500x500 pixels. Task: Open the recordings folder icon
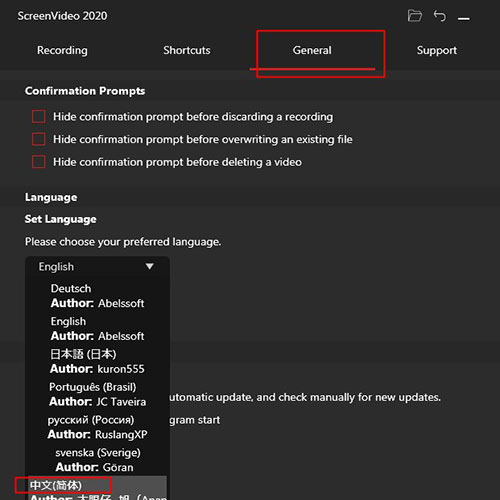pos(414,16)
